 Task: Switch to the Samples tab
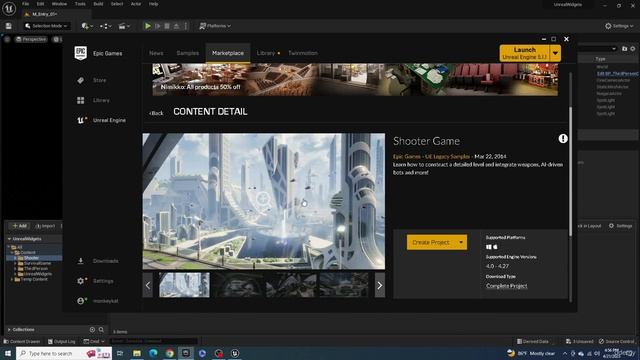coord(188,53)
